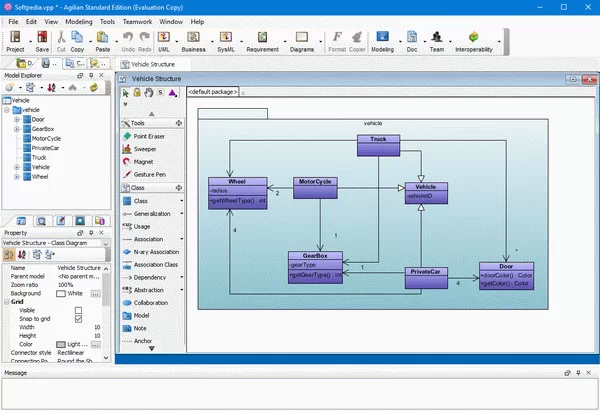This screenshot has width=600, height=411.
Task: Select the Point Eraser tool
Action: [150, 136]
